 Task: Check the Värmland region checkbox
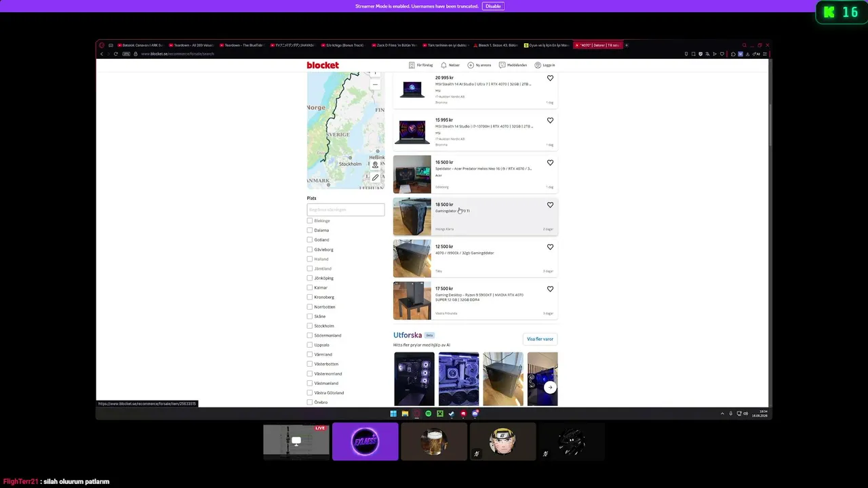pos(310,354)
